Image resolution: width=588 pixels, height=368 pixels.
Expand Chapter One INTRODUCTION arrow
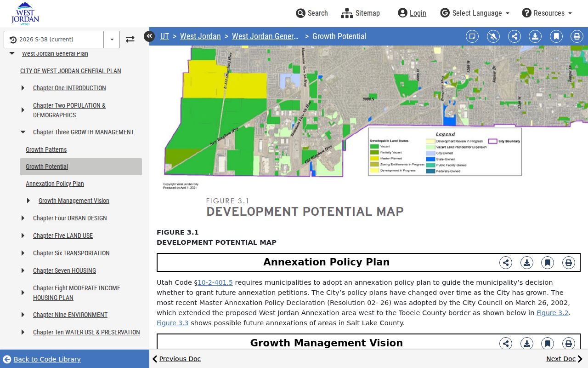tap(23, 88)
